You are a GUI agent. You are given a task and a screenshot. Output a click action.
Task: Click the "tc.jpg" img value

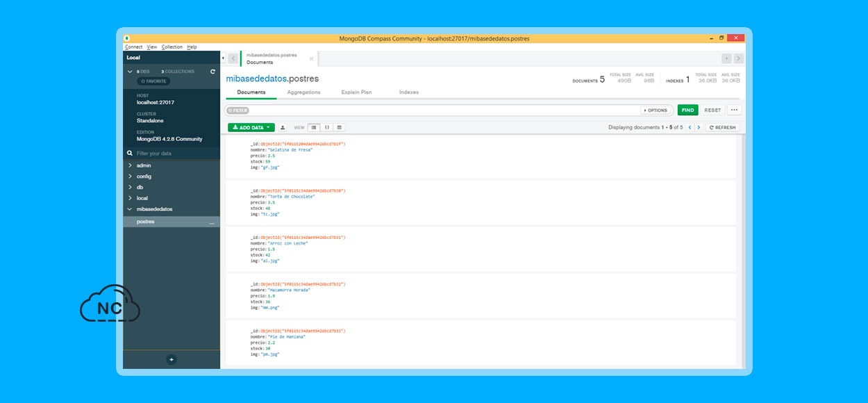270,214
